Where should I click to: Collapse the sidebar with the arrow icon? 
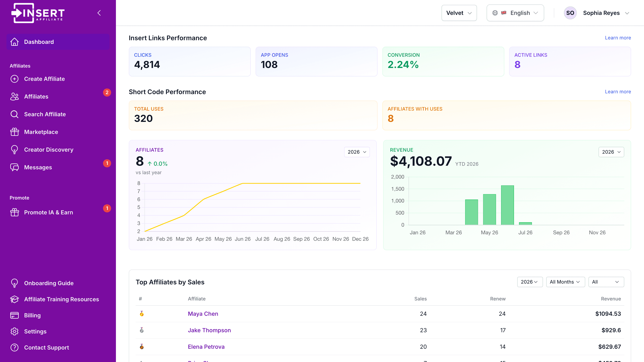(99, 13)
